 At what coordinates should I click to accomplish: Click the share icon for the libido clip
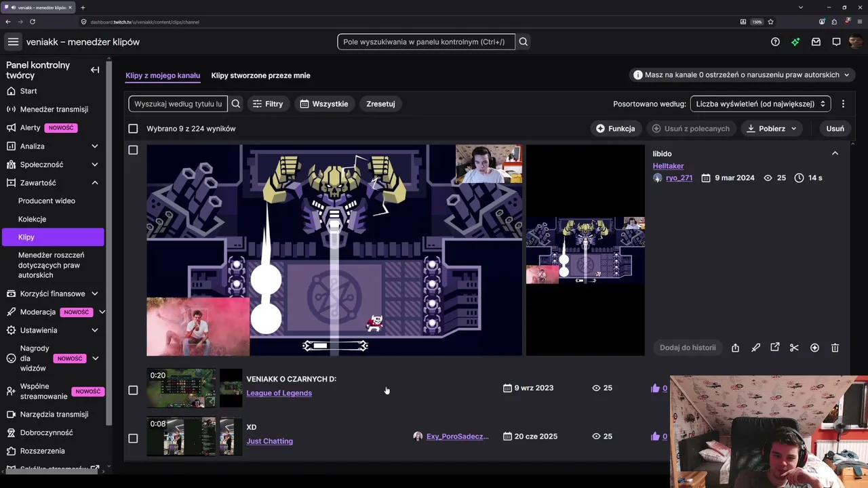tap(735, 348)
